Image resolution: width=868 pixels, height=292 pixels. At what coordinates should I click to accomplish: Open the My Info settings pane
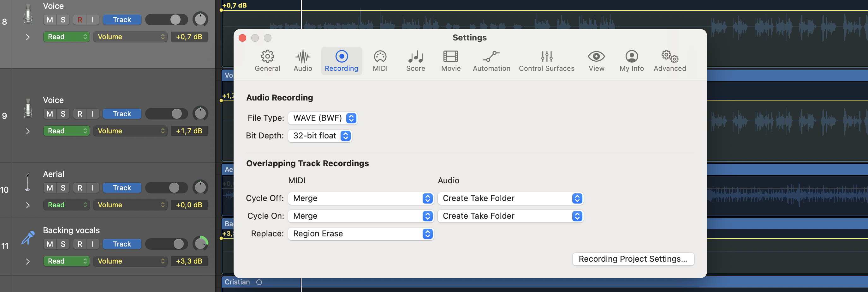tap(632, 61)
